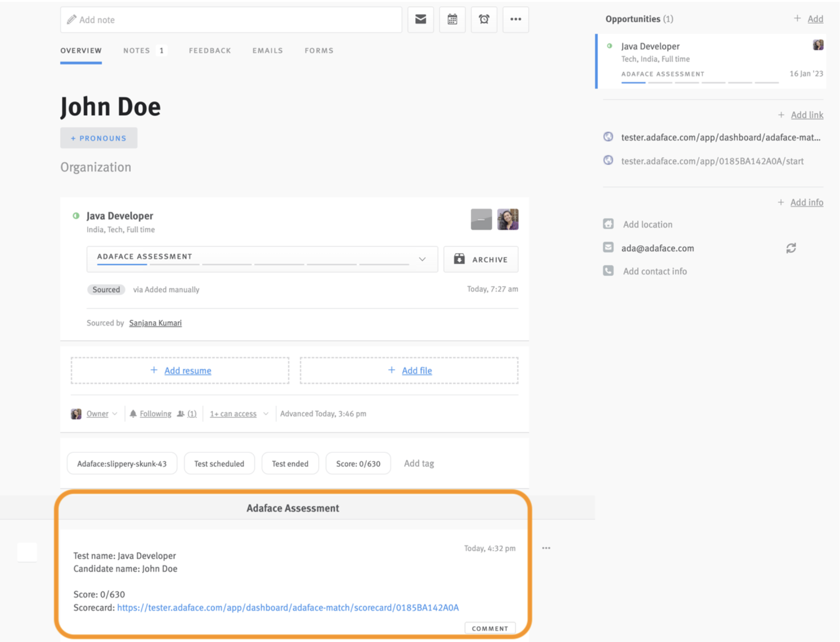Open the three-dots more actions menu in toolbar
Screen dimensions: 840x642
point(515,19)
